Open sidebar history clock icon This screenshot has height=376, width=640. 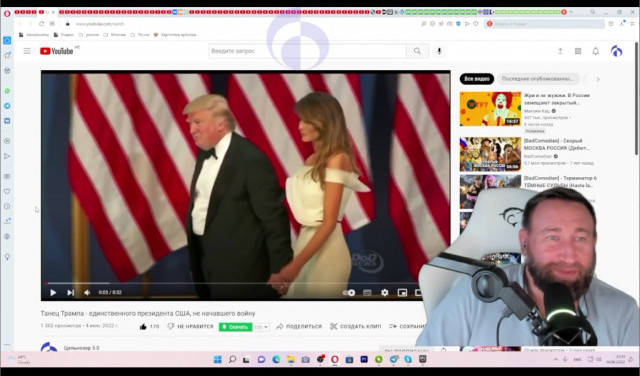pyautogui.click(x=7, y=206)
